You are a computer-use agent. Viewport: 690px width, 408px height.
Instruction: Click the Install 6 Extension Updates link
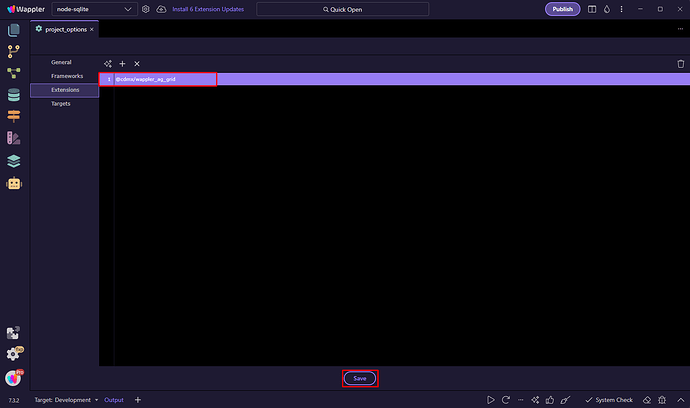(x=208, y=9)
